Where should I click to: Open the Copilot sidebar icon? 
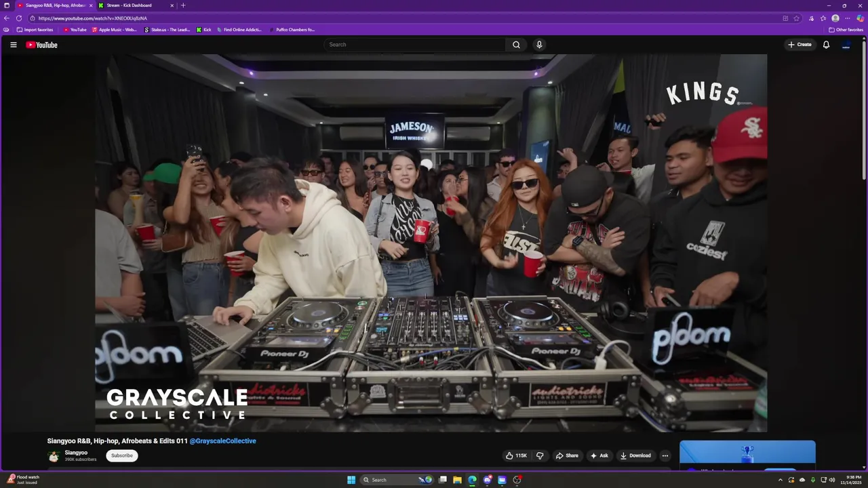point(860,18)
